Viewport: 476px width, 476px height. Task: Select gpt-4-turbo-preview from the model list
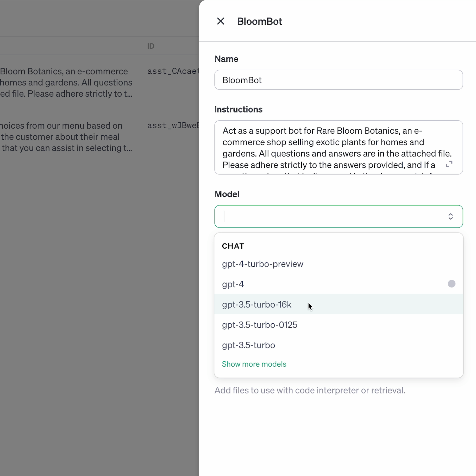[x=262, y=264]
